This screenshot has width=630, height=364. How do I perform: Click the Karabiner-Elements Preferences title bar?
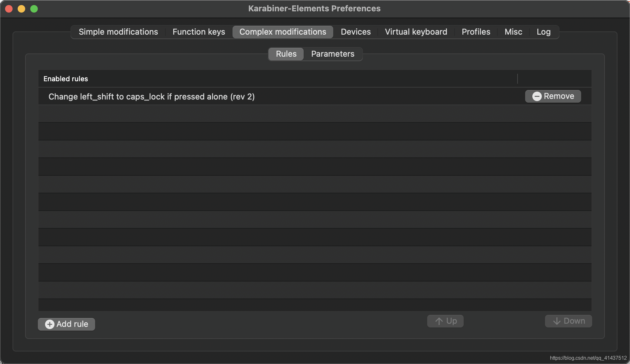click(x=314, y=9)
